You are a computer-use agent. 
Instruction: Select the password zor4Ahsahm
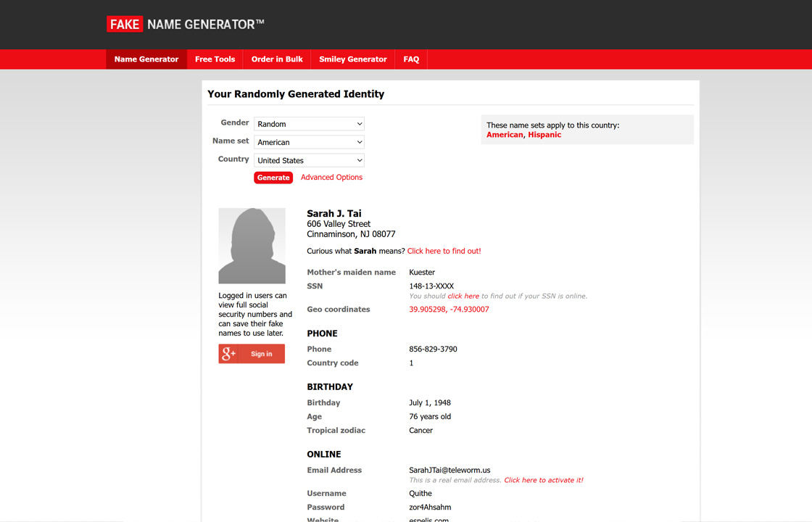click(x=430, y=507)
